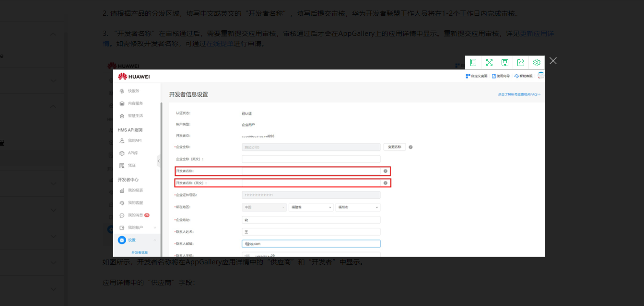The width and height of the screenshot is (644, 306).
Task: Click 自定义桌面 in the console top bar
Action: [477, 76]
